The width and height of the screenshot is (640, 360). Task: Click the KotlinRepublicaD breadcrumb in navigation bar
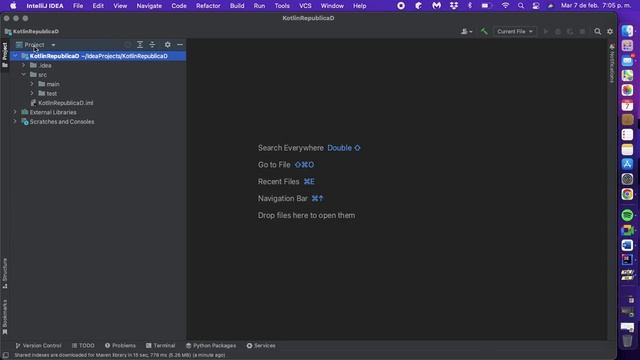32,31
